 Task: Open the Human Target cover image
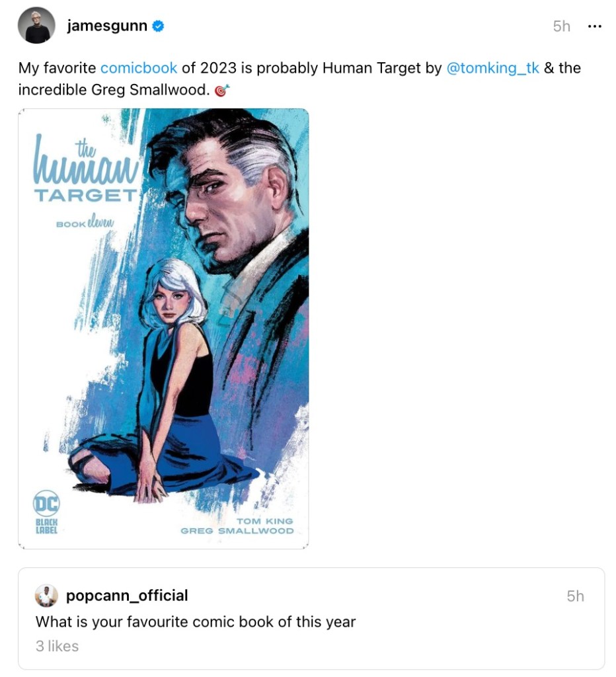click(163, 329)
